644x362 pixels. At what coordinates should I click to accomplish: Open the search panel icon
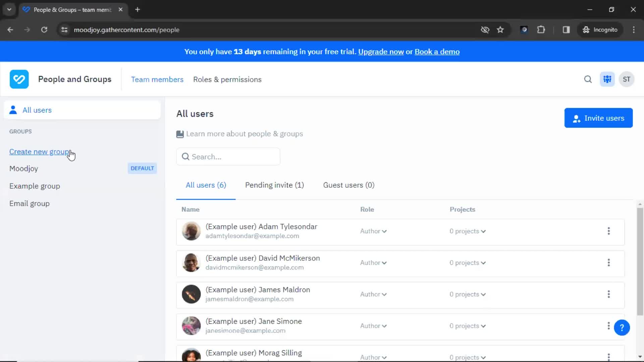click(x=588, y=79)
